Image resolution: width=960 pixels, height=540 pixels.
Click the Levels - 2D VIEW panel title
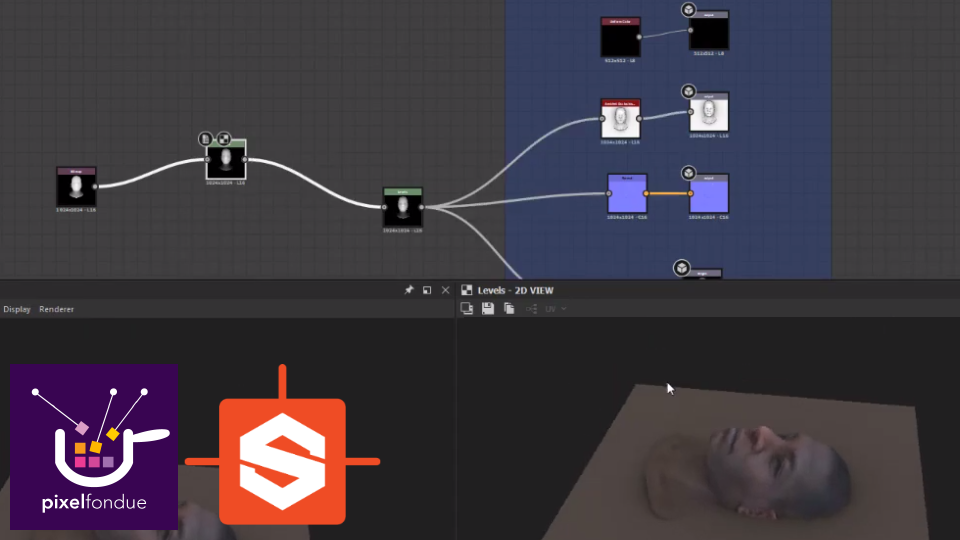(x=516, y=290)
